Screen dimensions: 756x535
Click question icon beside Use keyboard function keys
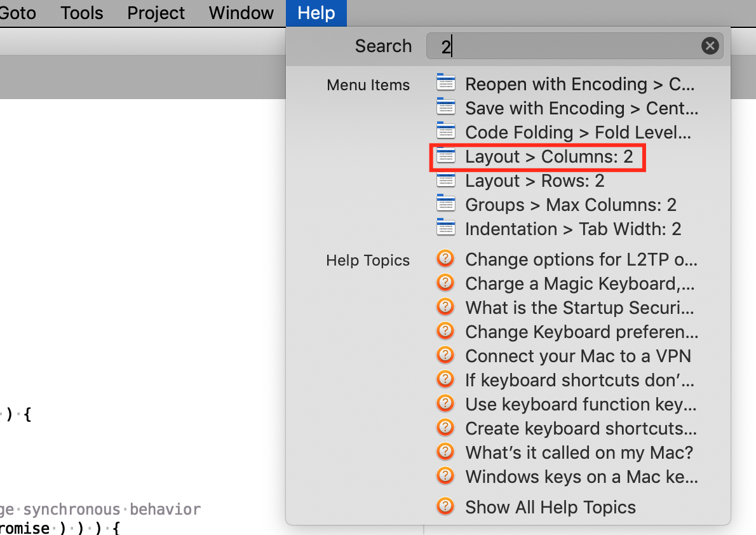click(x=445, y=403)
